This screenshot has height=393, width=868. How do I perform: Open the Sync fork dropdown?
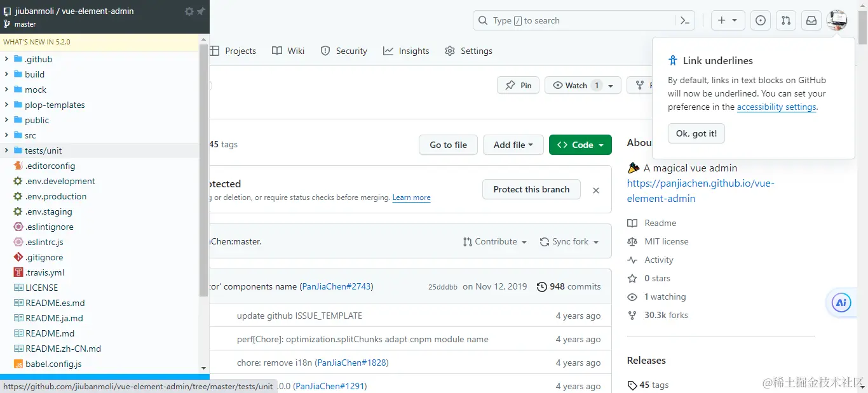(x=569, y=242)
